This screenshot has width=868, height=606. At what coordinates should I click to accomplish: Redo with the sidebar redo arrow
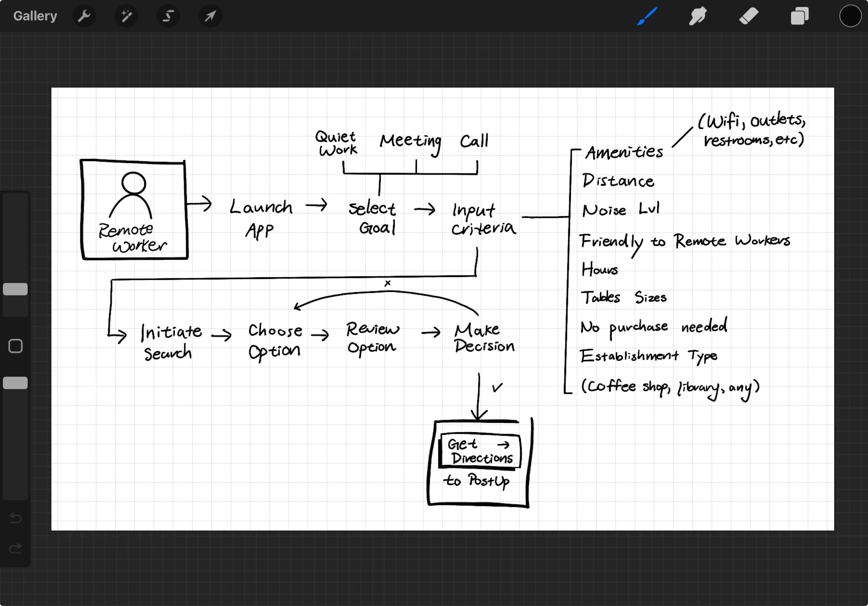tap(15, 548)
